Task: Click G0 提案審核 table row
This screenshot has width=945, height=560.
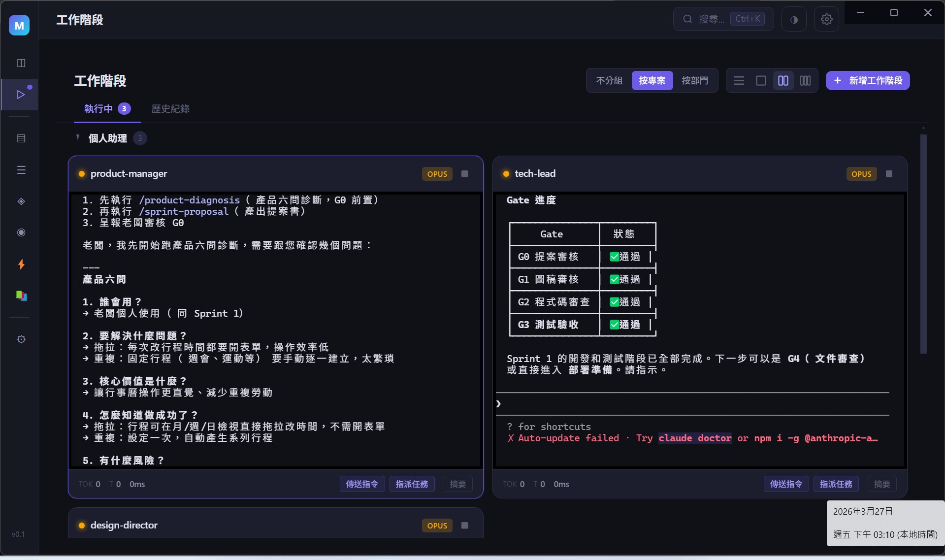Action: point(583,257)
